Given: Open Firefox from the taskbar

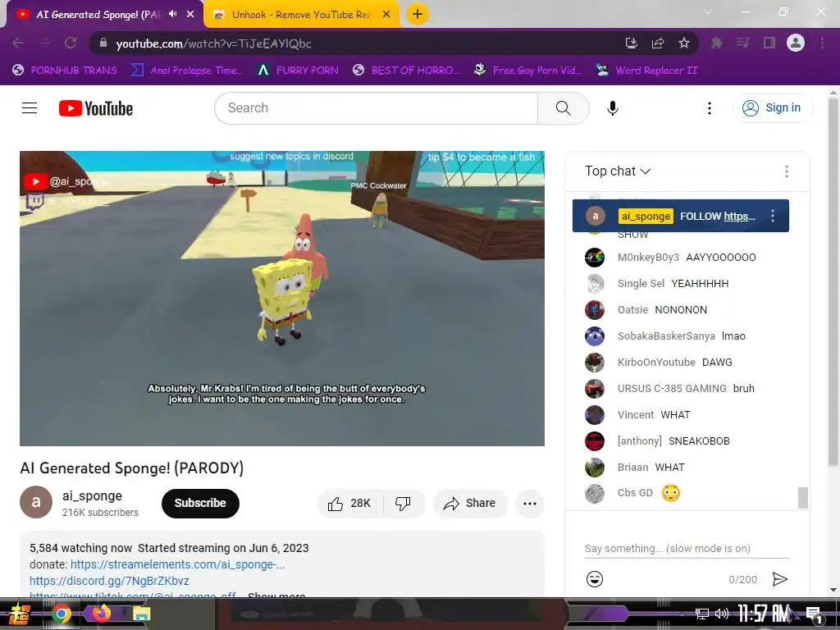Looking at the screenshot, I should 101,612.
